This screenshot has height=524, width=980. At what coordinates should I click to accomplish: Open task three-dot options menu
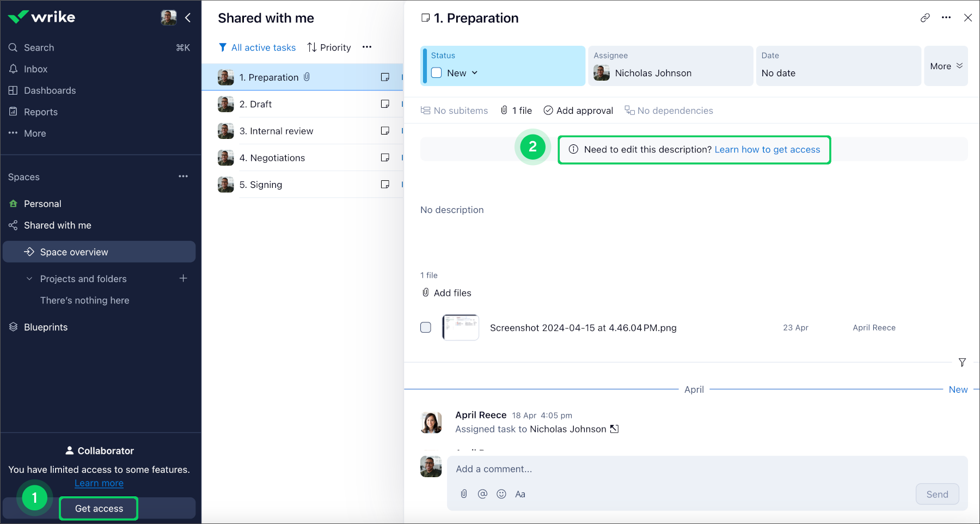[x=946, y=17]
